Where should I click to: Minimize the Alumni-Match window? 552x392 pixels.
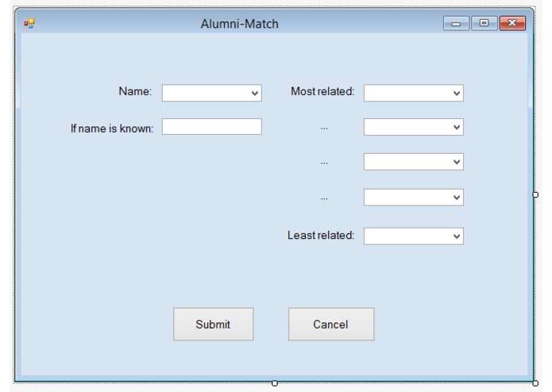456,24
